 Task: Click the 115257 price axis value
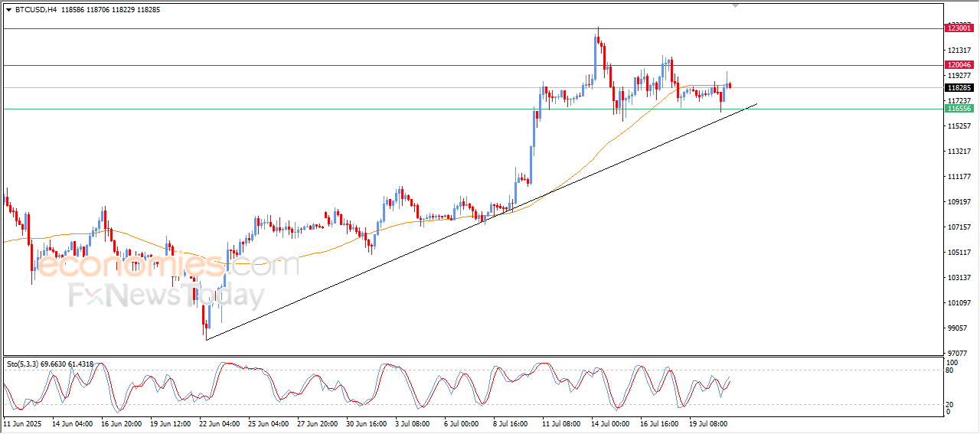pyautogui.click(x=959, y=126)
